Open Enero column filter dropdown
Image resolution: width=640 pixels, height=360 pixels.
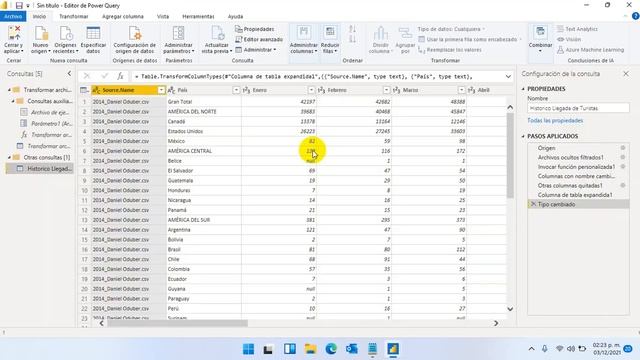coord(311,90)
